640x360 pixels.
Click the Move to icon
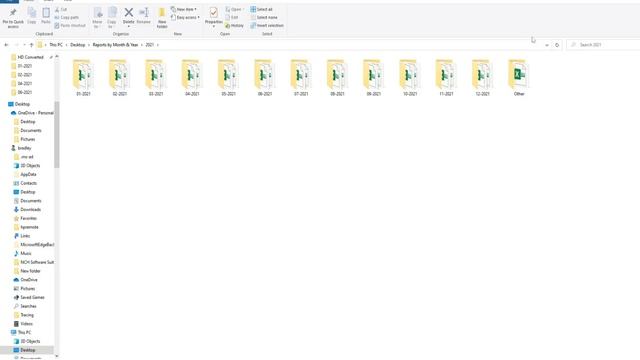click(98, 13)
